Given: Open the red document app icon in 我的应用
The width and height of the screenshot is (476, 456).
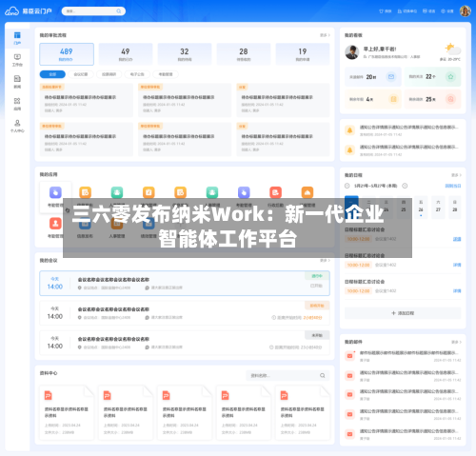Looking at the screenshot, I should 275,192.
